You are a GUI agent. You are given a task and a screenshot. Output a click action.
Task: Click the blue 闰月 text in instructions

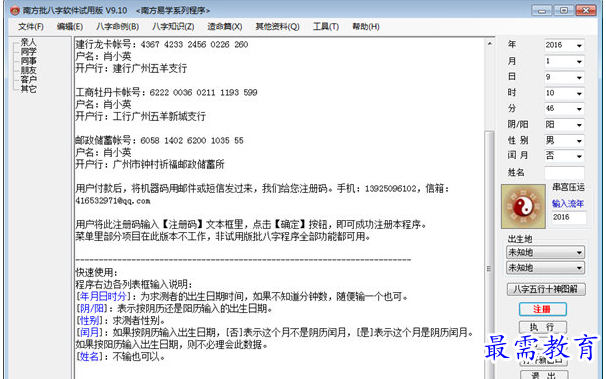tap(89, 332)
